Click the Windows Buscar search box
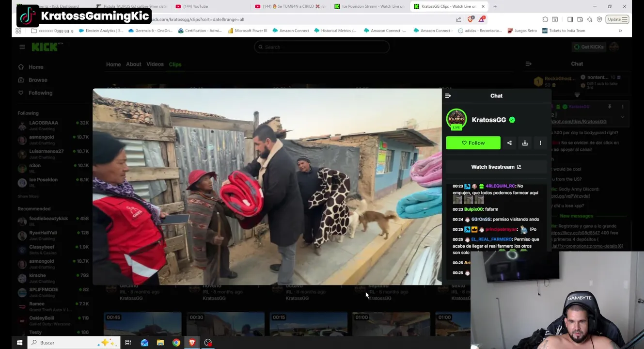The image size is (644, 349). click(x=73, y=343)
